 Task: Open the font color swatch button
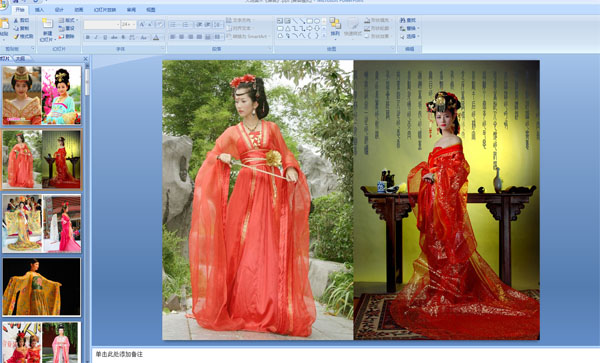(156, 37)
